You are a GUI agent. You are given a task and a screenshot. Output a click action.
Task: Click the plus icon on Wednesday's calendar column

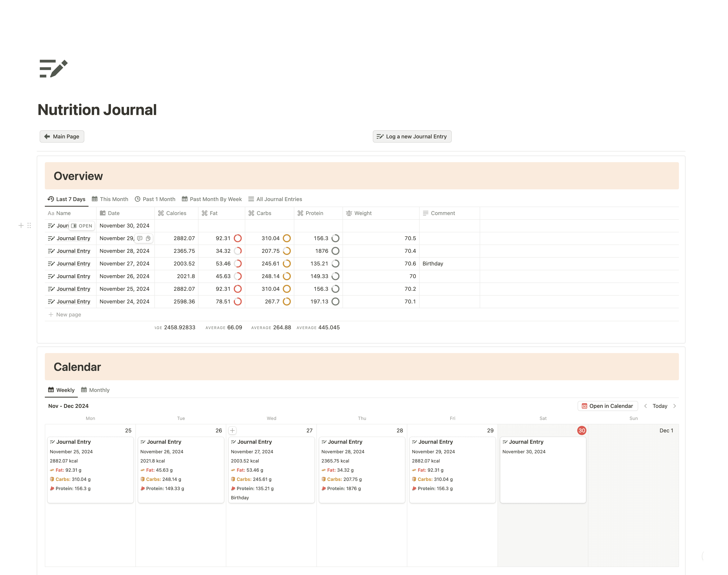coord(232,430)
